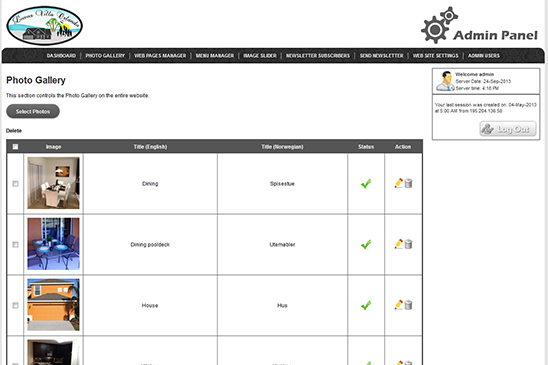Open the orange House thumbnail

[53, 305]
